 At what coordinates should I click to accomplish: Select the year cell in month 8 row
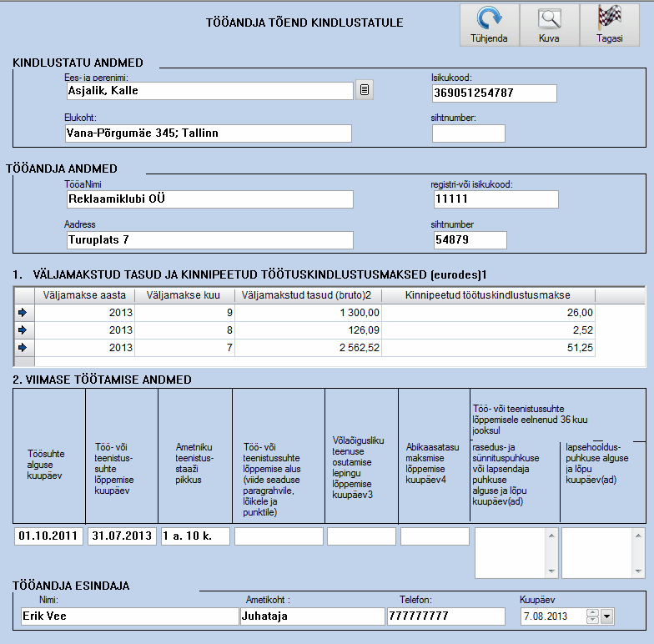(x=84, y=330)
